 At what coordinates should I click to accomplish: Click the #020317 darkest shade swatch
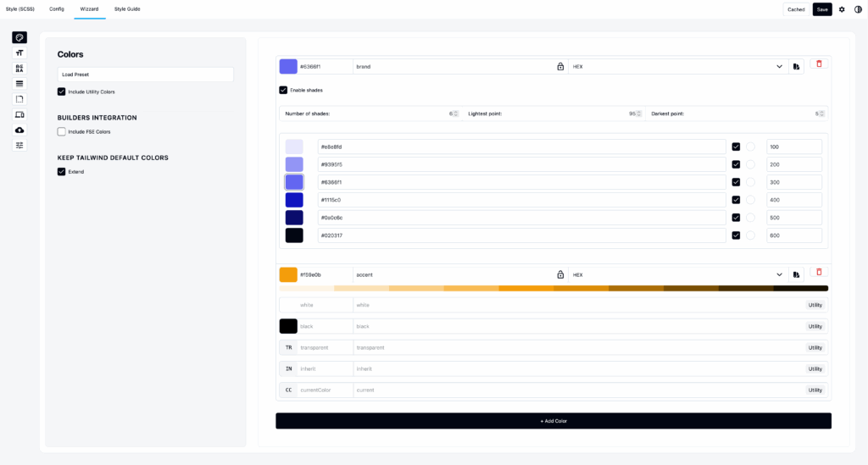294,235
